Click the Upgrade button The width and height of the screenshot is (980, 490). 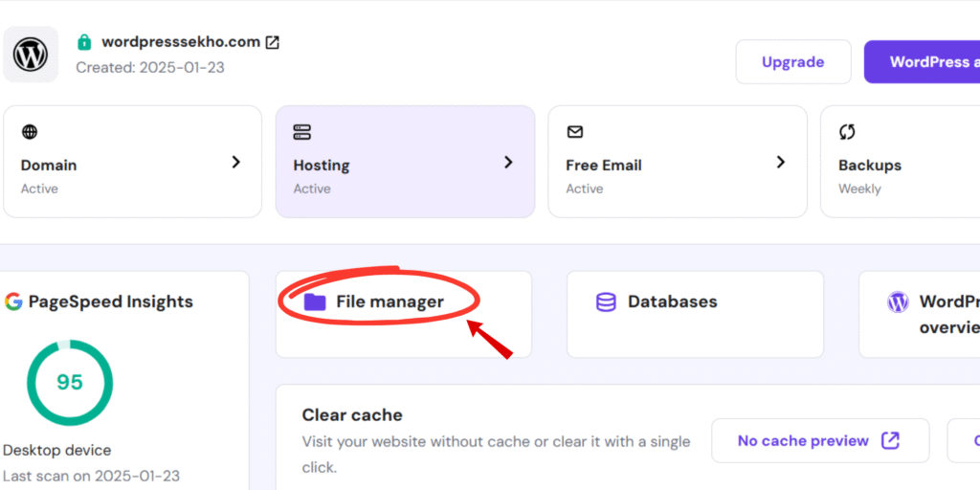click(793, 62)
